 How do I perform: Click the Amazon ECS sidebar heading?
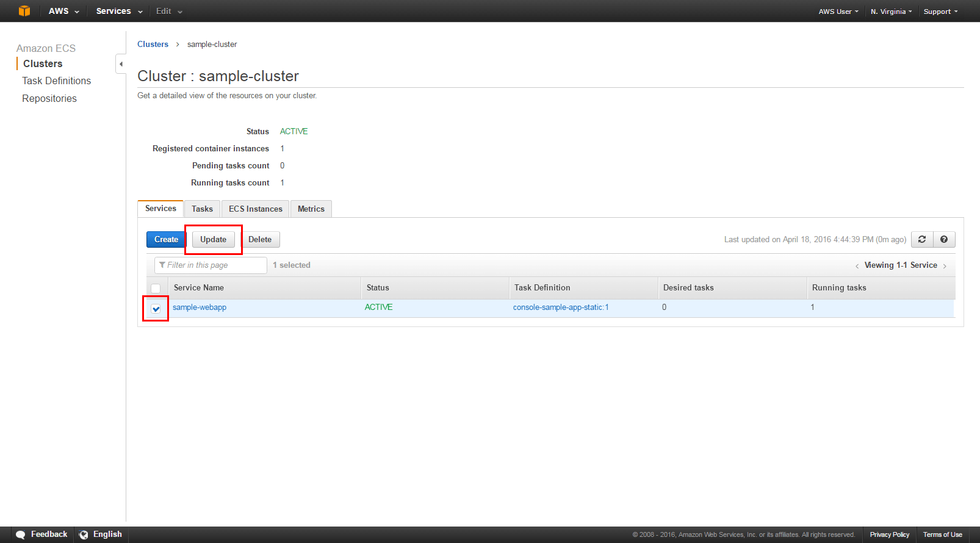click(x=46, y=48)
